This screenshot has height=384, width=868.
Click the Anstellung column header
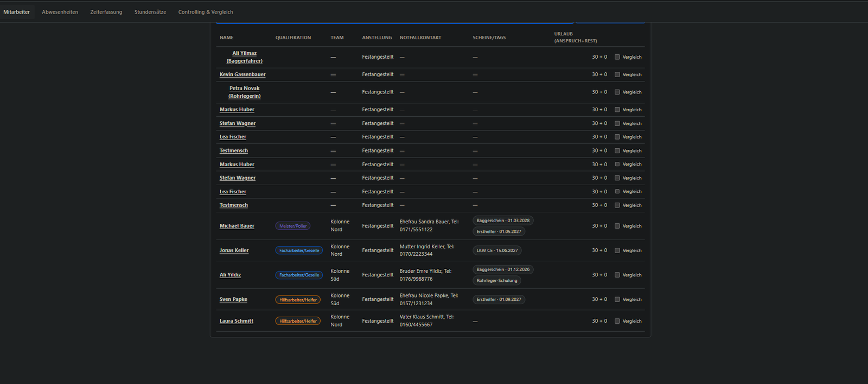pos(377,37)
